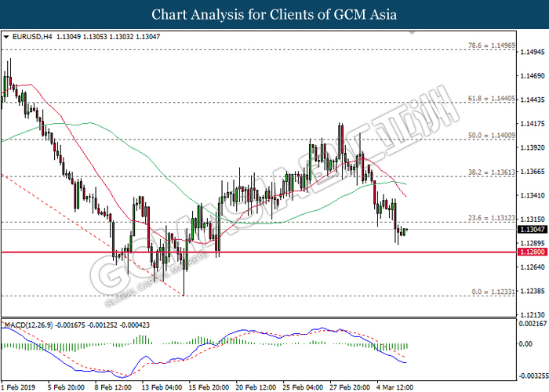The height and width of the screenshot is (392, 549).
Task: Click the chart title 'Chart Analysis for Clients of GCM Asia'
Action: (274, 14)
